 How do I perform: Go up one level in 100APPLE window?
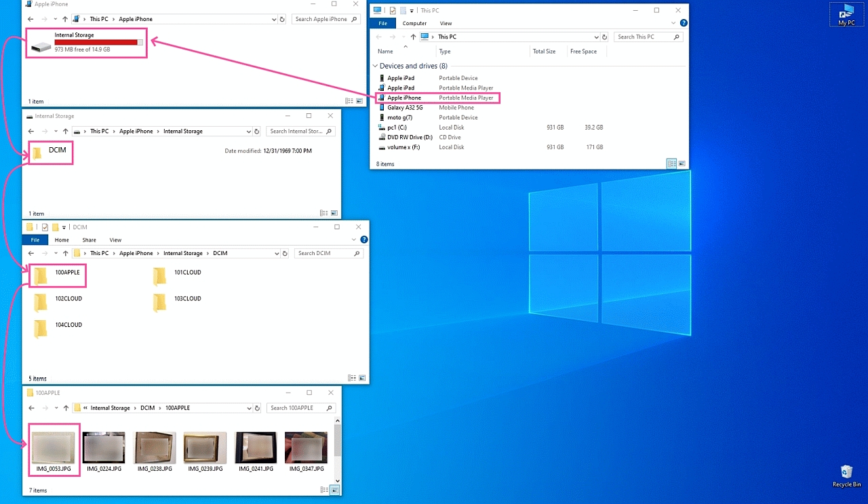point(66,408)
